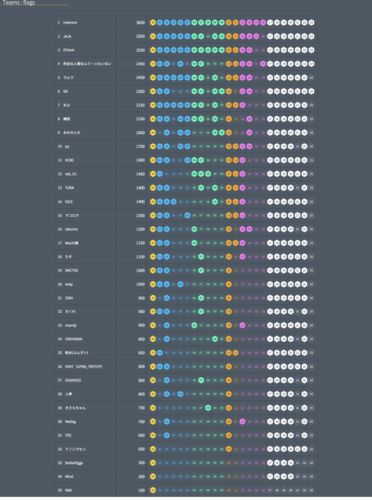
Task: Open the rank 35 team name at bottom
Action: (68, 490)
